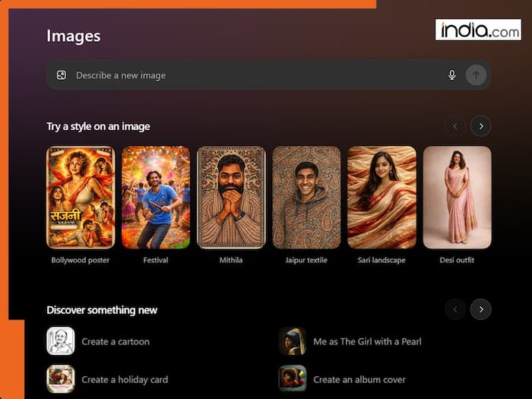
Task: Click the microphone voice input icon
Action: tap(452, 75)
